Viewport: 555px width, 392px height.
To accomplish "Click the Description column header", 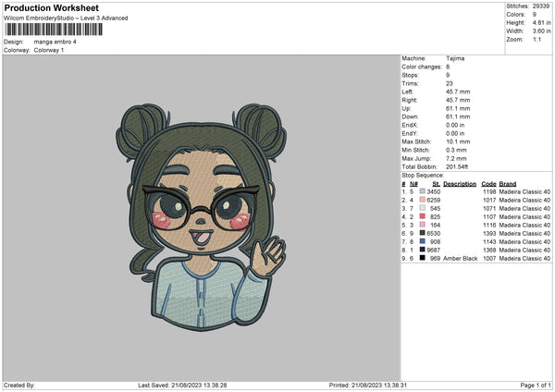I will pyautogui.click(x=460, y=184).
